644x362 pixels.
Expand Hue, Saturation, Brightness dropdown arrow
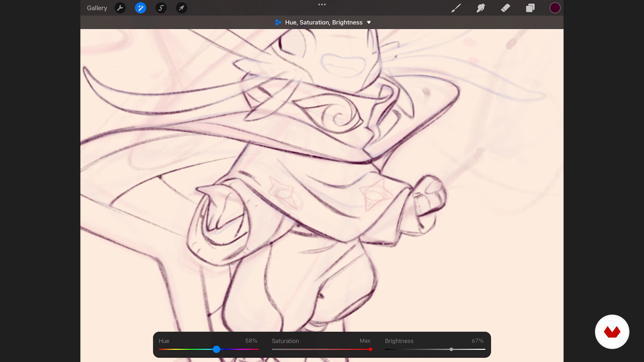click(x=369, y=22)
